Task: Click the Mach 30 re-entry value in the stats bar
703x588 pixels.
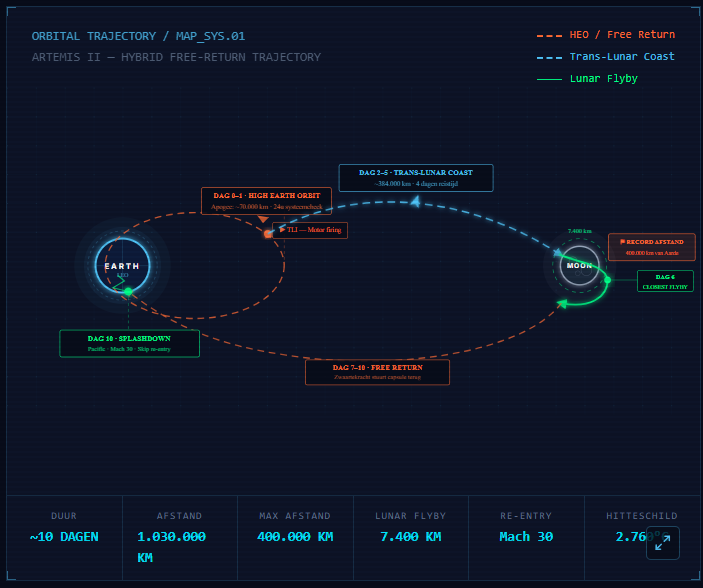Action: (x=526, y=537)
